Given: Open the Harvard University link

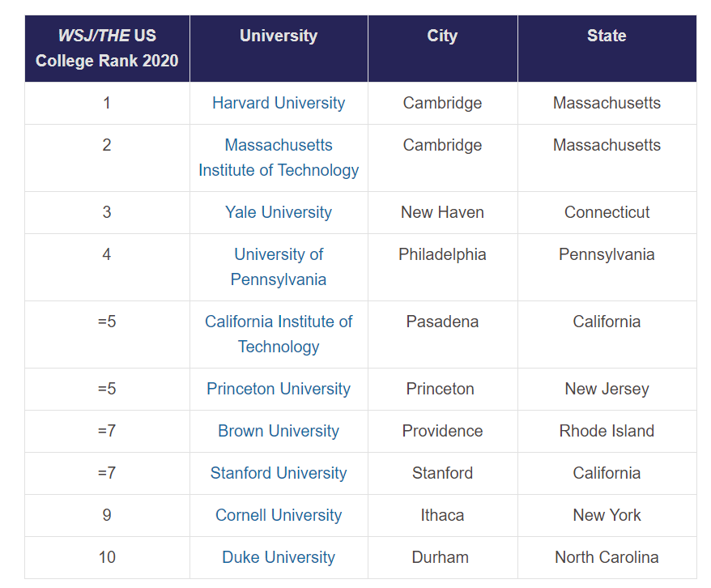Looking at the screenshot, I should point(278,103).
